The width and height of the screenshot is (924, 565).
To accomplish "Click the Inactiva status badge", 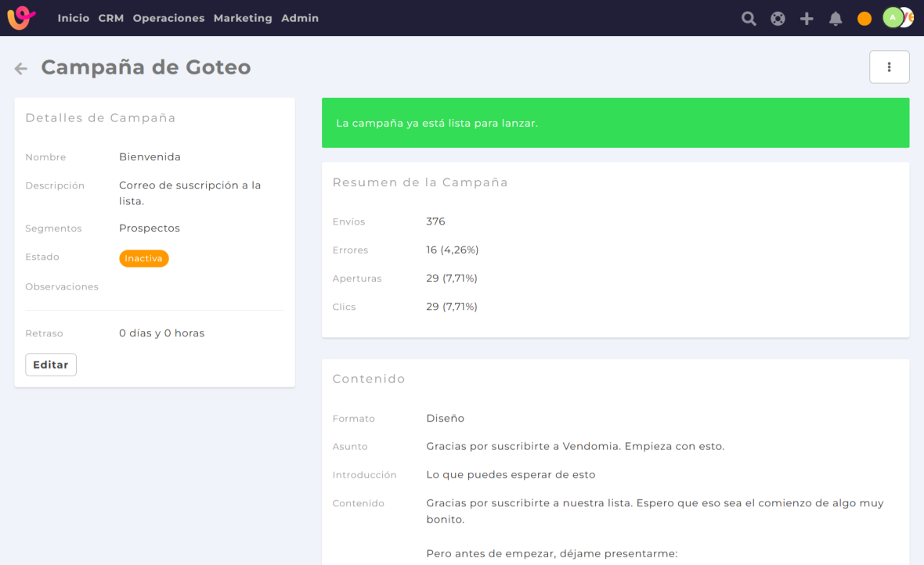I will (x=143, y=258).
